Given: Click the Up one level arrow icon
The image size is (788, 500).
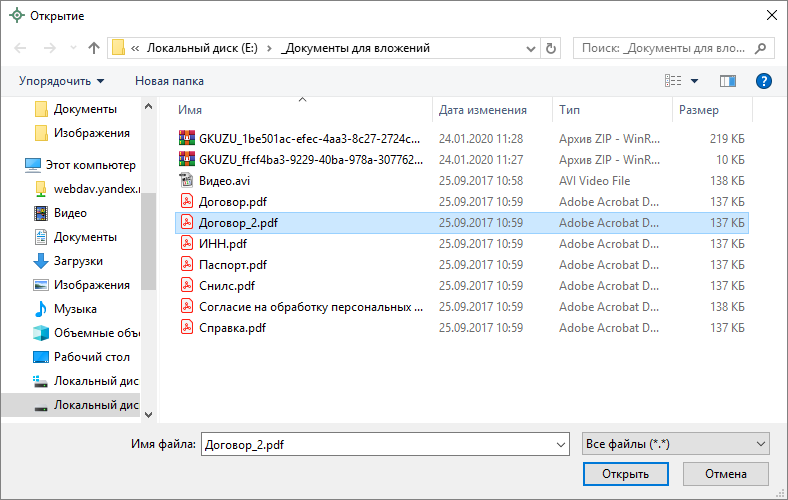Looking at the screenshot, I should tap(94, 47).
